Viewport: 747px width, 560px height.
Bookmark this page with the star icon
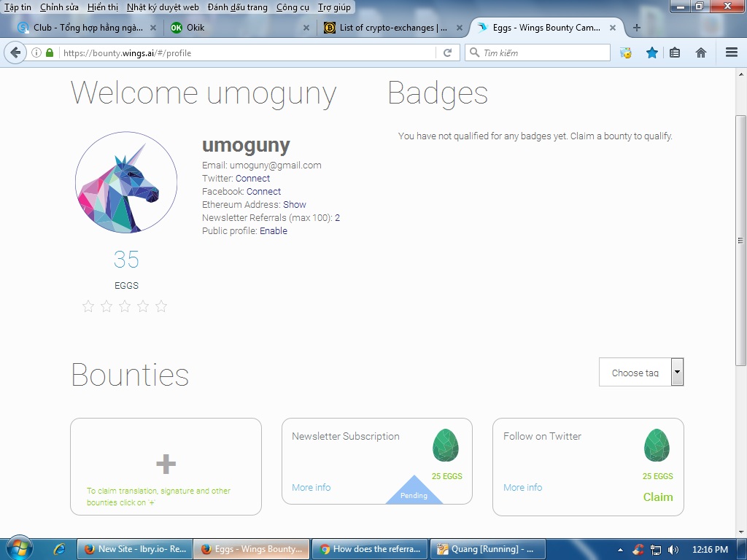click(x=651, y=52)
